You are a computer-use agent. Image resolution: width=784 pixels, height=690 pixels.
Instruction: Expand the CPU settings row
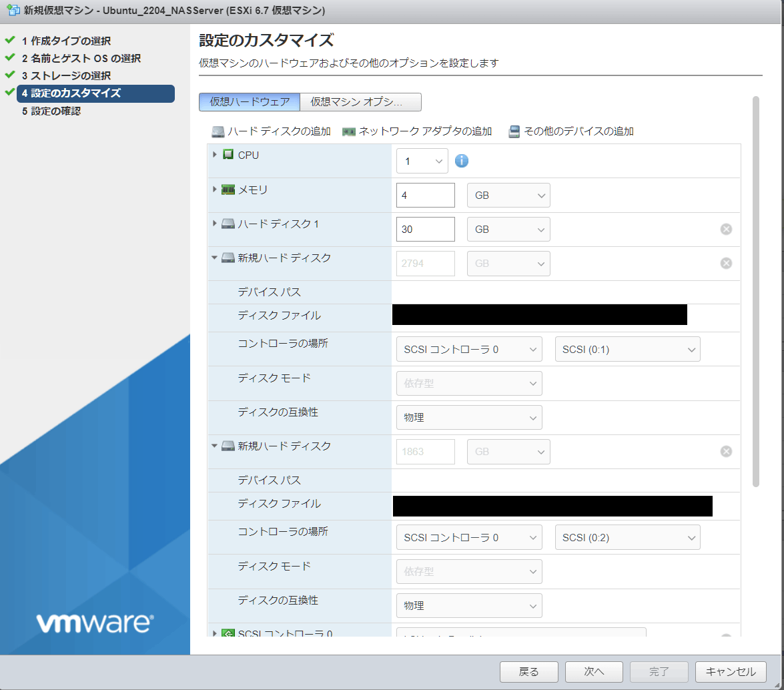214,155
